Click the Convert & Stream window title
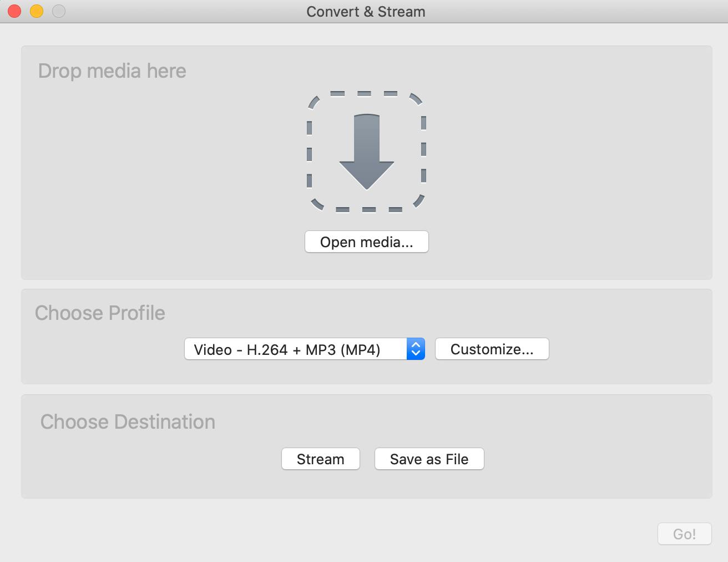This screenshot has width=728, height=562. tap(366, 12)
